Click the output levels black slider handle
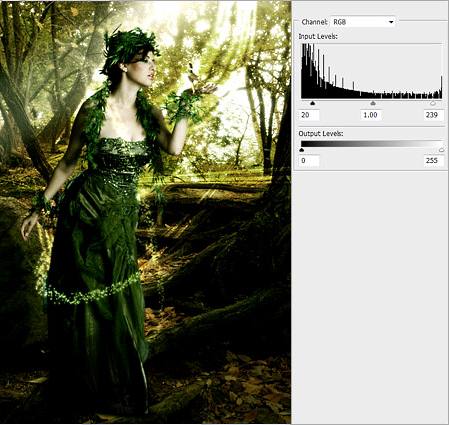Viewport: 449px width, 425px height. [x=302, y=150]
